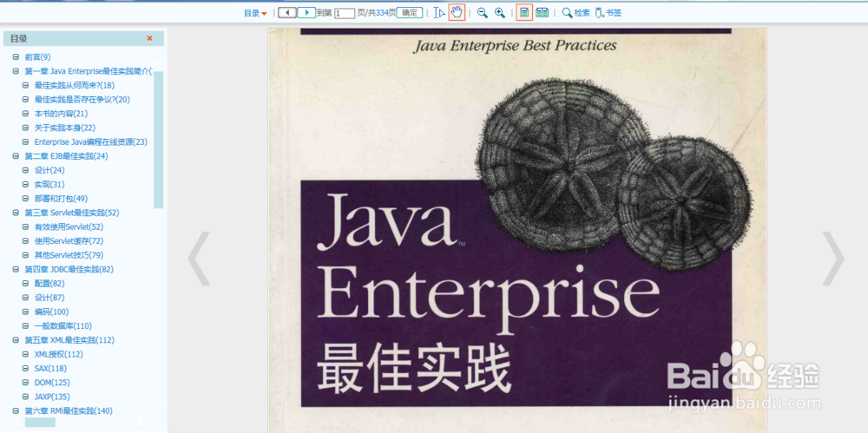Open 第三章 Servlet最佳实践(52)
The image size is (868, 433).
[72, 213]
